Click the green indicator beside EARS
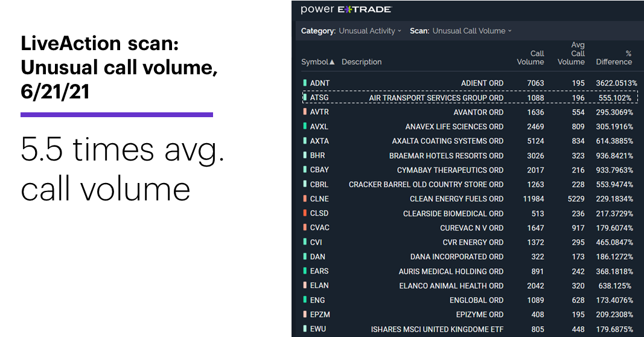 (305, 271)
